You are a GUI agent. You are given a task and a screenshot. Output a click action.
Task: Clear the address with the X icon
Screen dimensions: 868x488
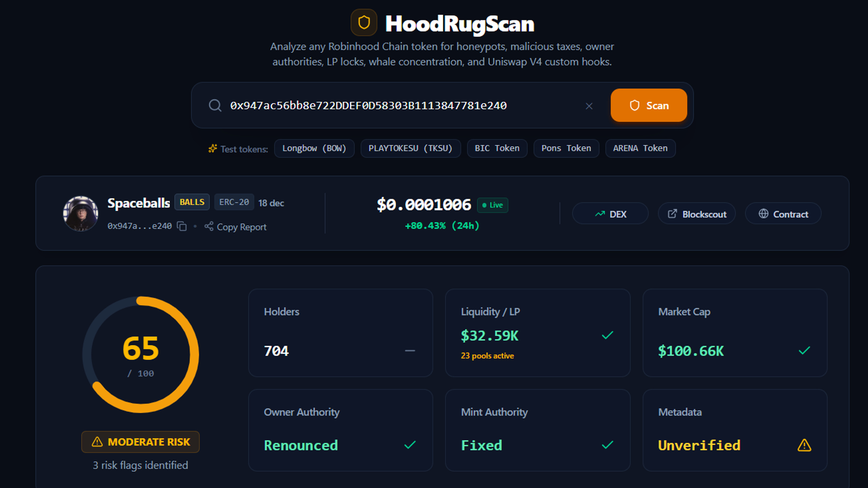[x=589, y=106]
